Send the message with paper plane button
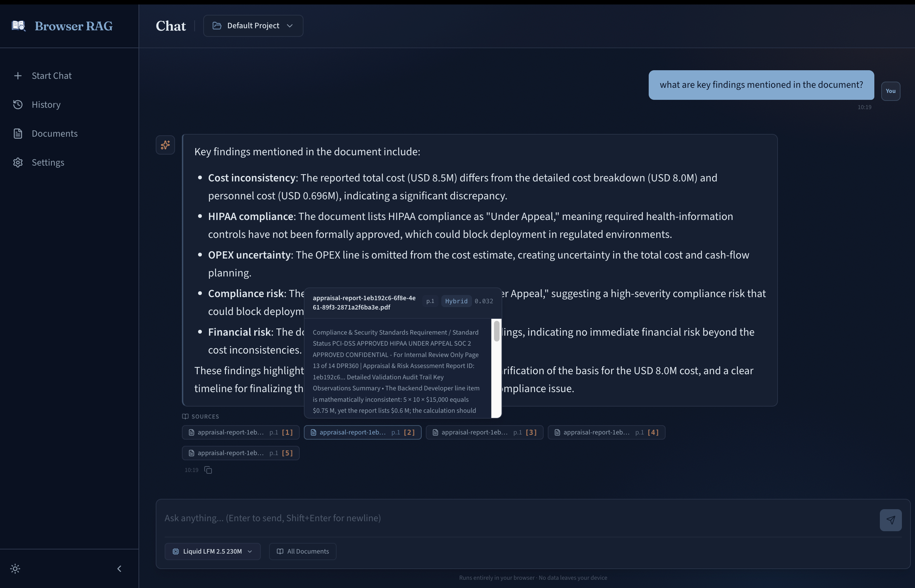 point(891,520)
